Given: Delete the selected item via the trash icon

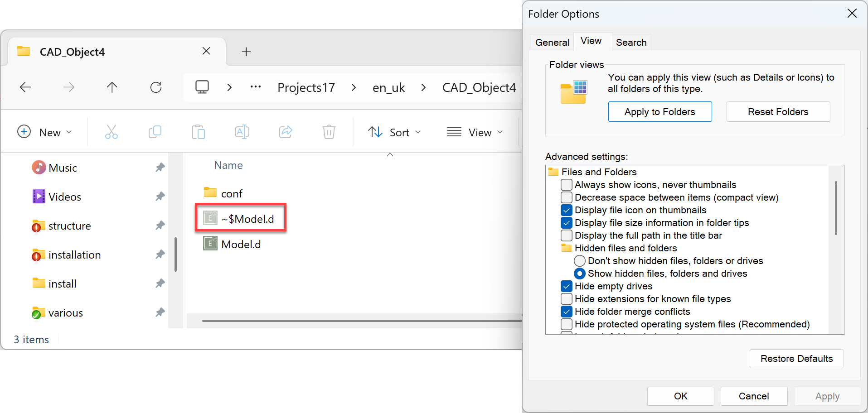Looking at the screenshot, I should point(329,132).
